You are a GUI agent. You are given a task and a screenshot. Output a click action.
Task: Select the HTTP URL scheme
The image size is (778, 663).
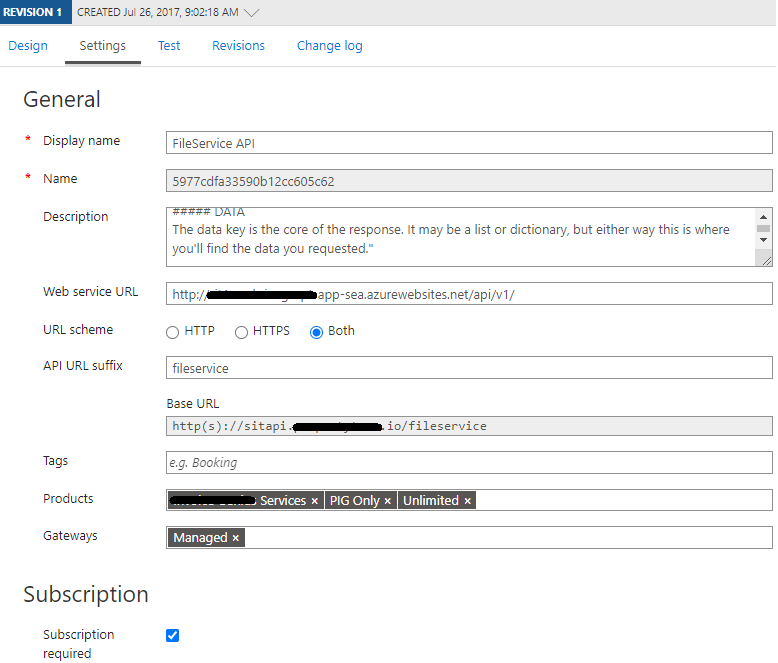172,332
